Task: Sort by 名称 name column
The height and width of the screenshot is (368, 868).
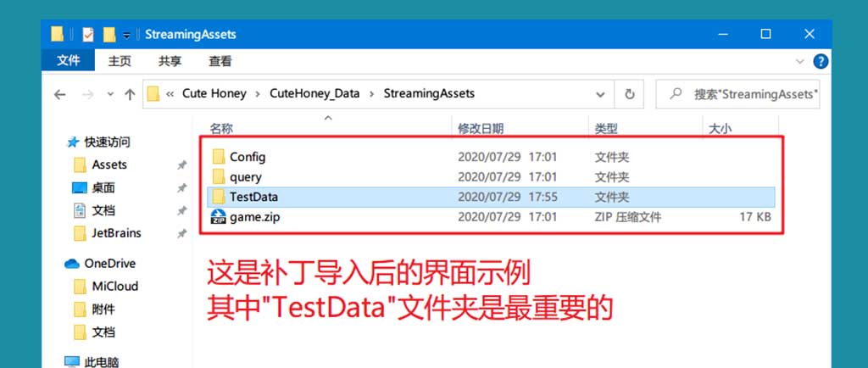Action: [221, 129]
